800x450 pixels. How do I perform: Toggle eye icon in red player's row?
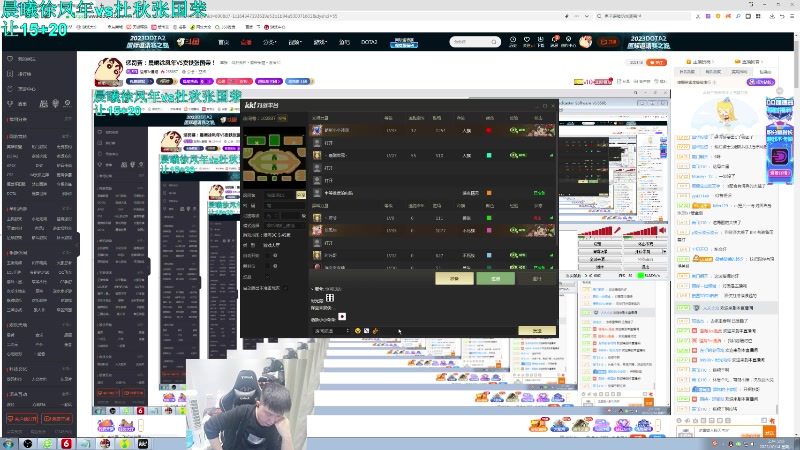pyautogui.click(x=514, y=130)
